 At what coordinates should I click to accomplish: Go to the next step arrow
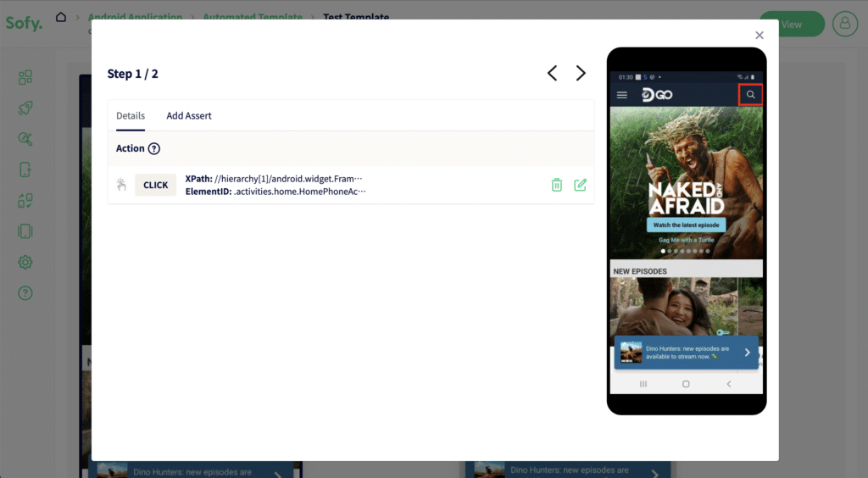pyautogui.click(x=580, y=73)
